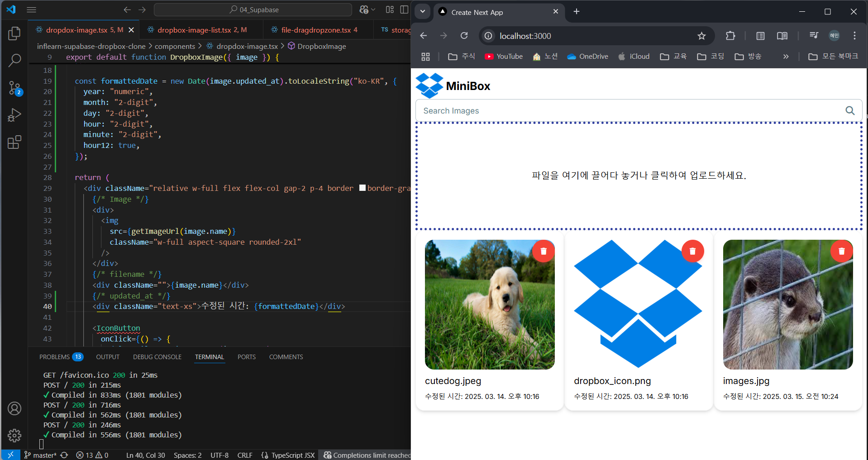Image resolution: width=868 pixels, height=460 pixels.
Task: Open the VS Code command center search
Action: coord(253,9)
